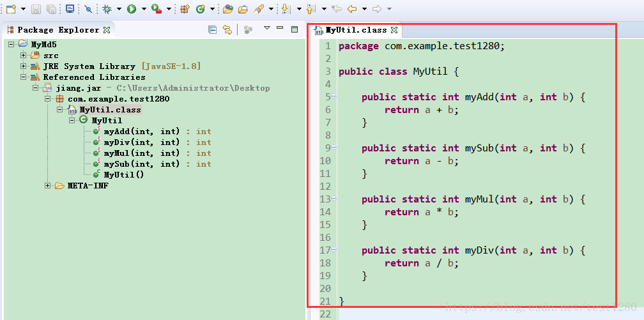Click the New Java Package icon

(185, 9)
